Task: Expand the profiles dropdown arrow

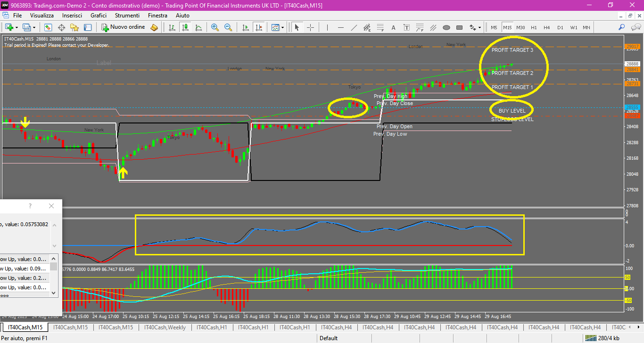Action: coord(34,27)
